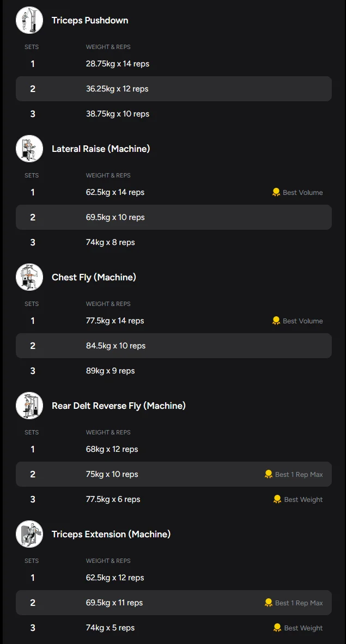Click Rear Delt Best Weight medal icon
Screen dimensions: 346x644
[x=277, y=499]
